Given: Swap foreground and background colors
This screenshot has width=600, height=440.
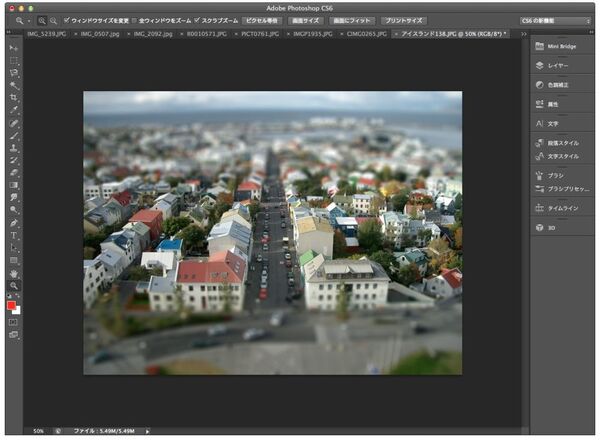Looking at the screenshot, I should (17, 296).
